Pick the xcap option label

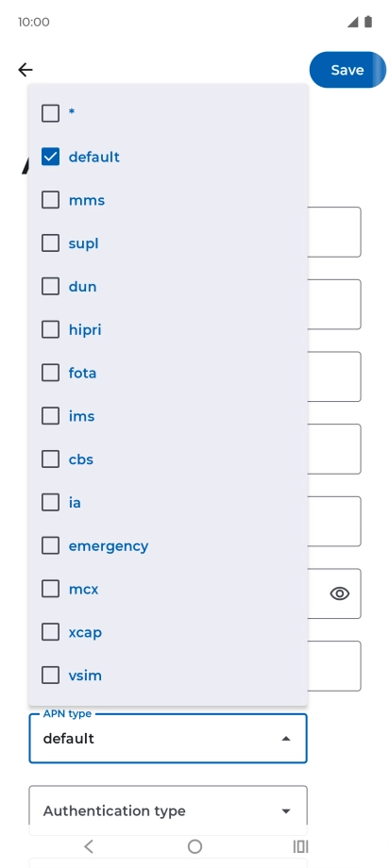tap(85, 633)
